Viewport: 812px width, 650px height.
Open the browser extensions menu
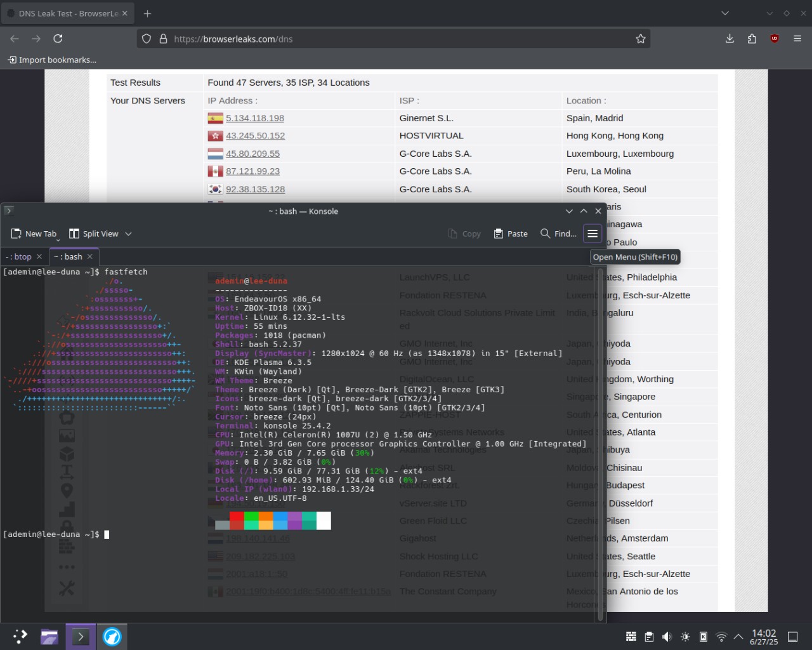(752, 39)
